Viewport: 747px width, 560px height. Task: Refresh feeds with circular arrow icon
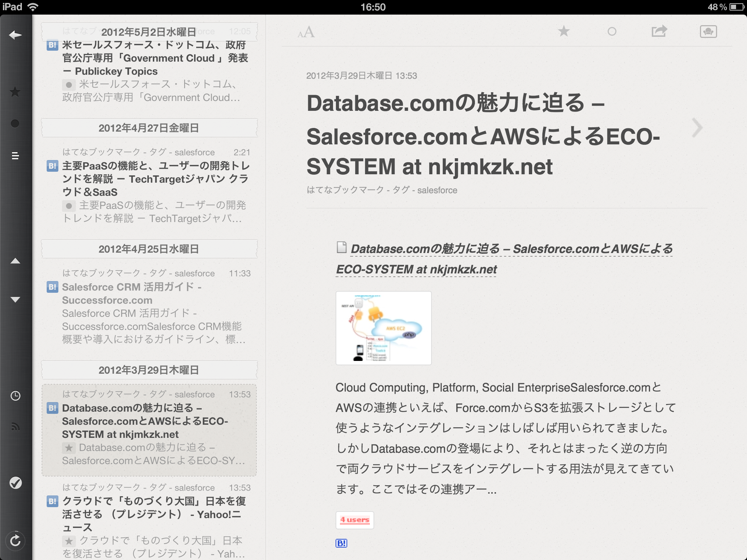(15, 541)
